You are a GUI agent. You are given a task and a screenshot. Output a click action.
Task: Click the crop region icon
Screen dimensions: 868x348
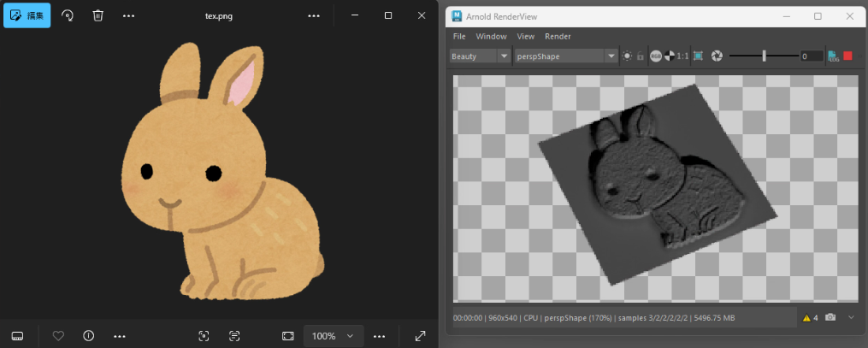click(698, 56)
